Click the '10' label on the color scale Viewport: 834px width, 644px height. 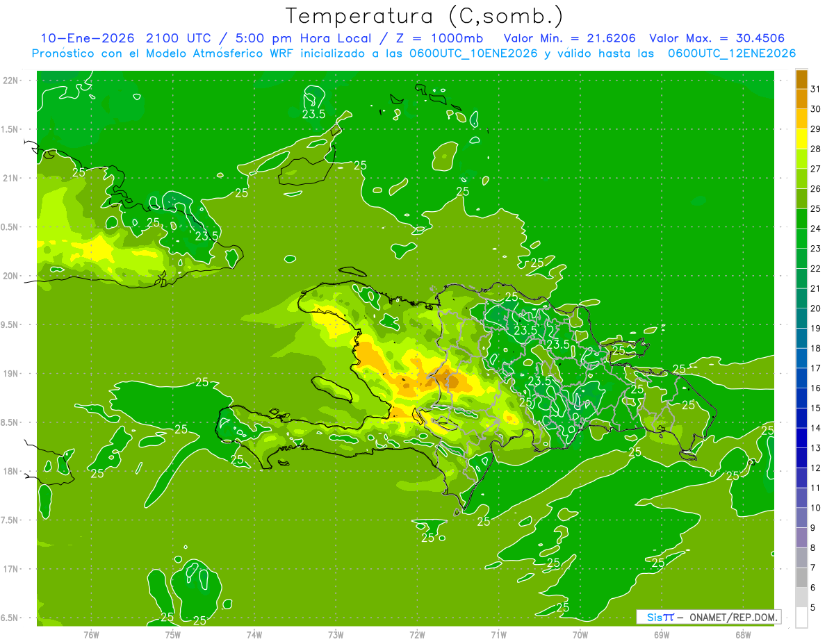[815, 508]
